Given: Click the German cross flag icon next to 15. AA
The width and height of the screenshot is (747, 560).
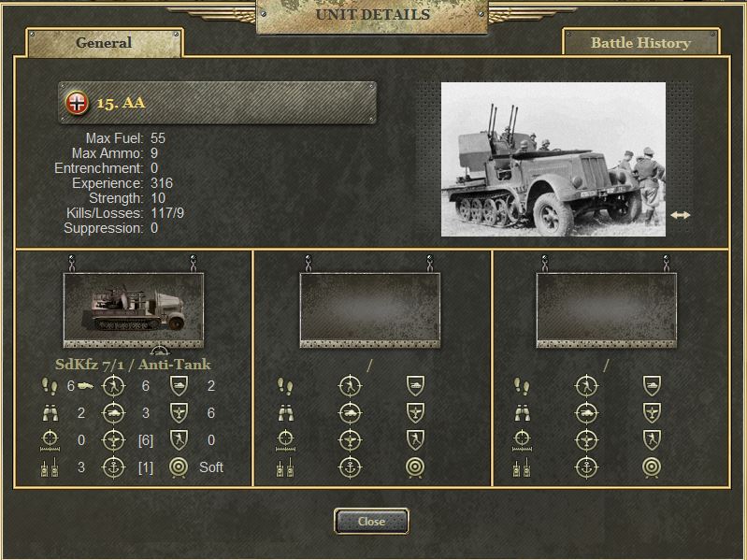Looking at the screenshot, I should click(x=77, y=103).
